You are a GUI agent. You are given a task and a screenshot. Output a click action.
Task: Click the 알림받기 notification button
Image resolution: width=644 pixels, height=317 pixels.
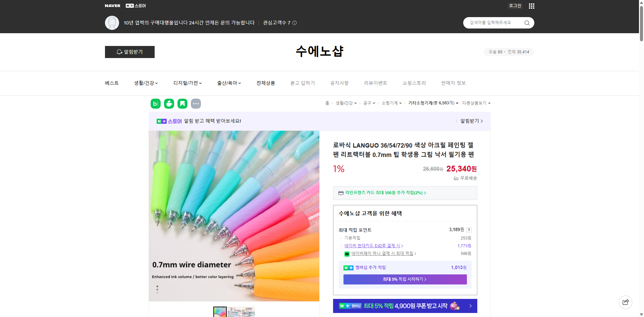(129, 52)
